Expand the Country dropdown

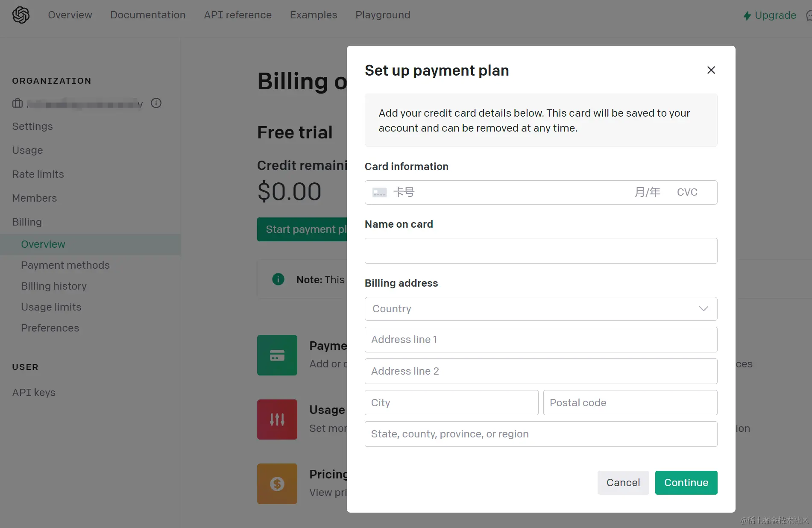[541, 309]
